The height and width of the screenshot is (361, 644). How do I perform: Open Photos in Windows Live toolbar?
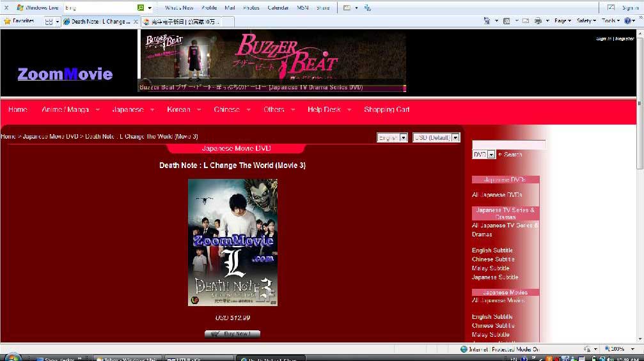[x=251, y=8]
